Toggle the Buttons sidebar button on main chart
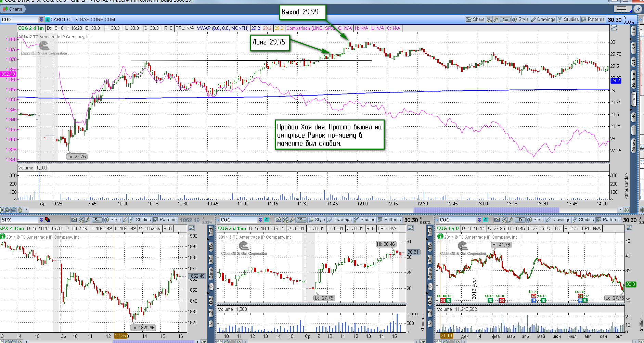The width and height of the screenshot is (644, 343). (x=633, y=79)
